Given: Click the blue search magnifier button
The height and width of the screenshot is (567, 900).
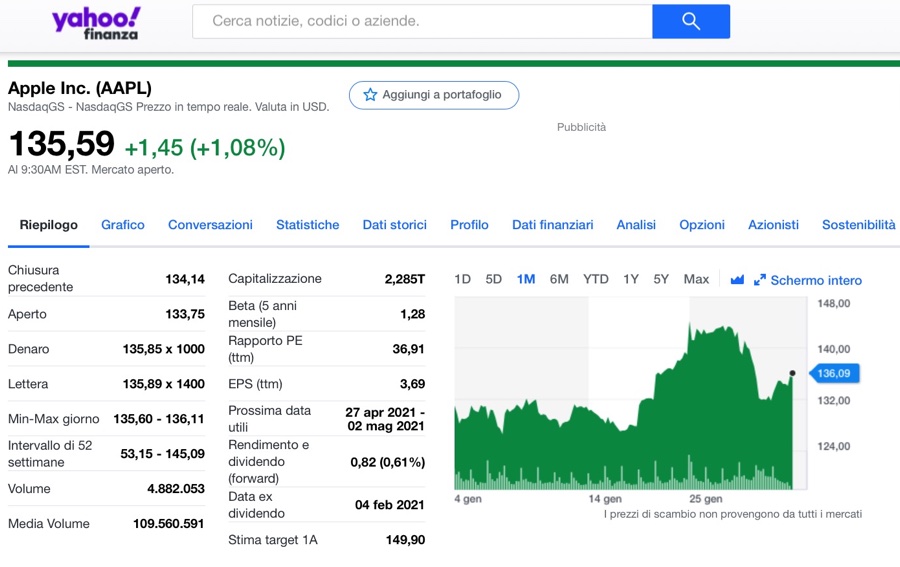Looking at the screenshot, I should [x=690, y=21].
